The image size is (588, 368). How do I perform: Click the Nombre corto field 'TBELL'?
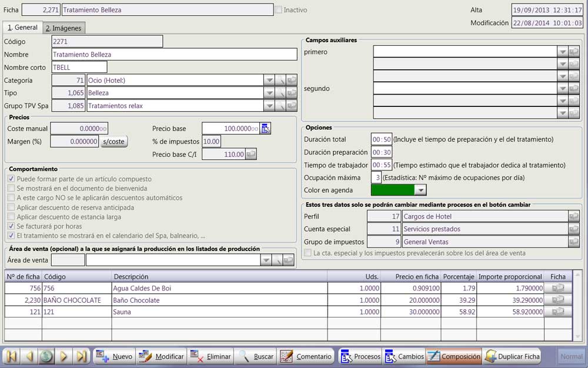click(79, 68)
